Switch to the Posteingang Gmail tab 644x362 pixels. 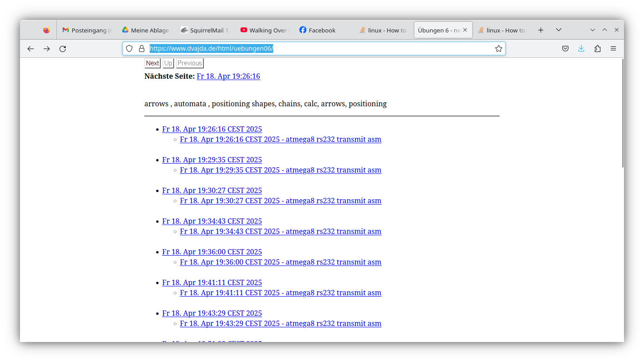(x=87, y=30)
